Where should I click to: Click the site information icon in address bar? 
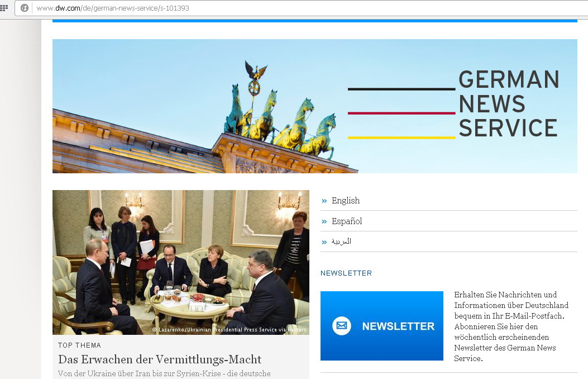click(x=25, y=8)
